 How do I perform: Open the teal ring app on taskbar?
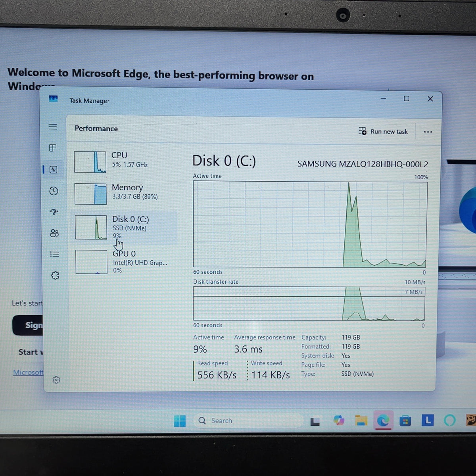pos(449,420)
